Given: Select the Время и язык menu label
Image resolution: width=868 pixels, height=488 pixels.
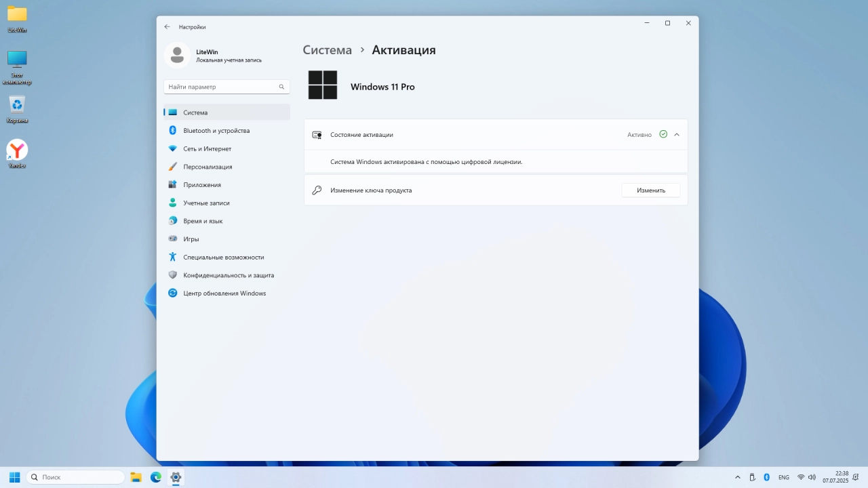Looking at the screenshot, I should 203,221.
